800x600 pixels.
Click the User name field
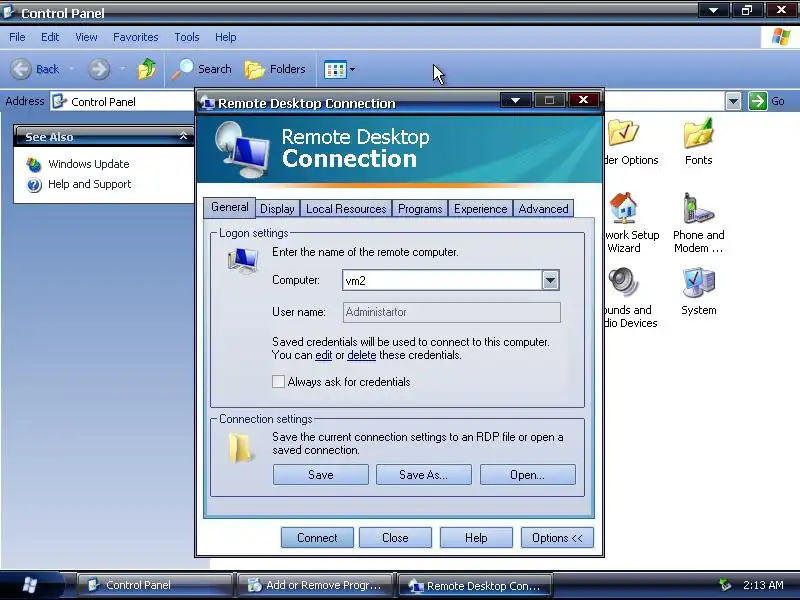pos(452,312)
